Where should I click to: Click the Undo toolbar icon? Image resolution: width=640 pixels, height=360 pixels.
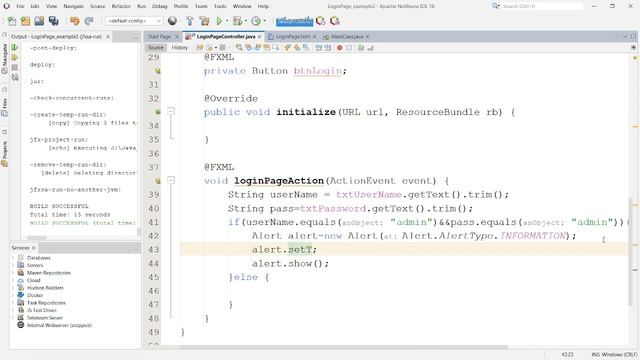(x=75, y=21)
